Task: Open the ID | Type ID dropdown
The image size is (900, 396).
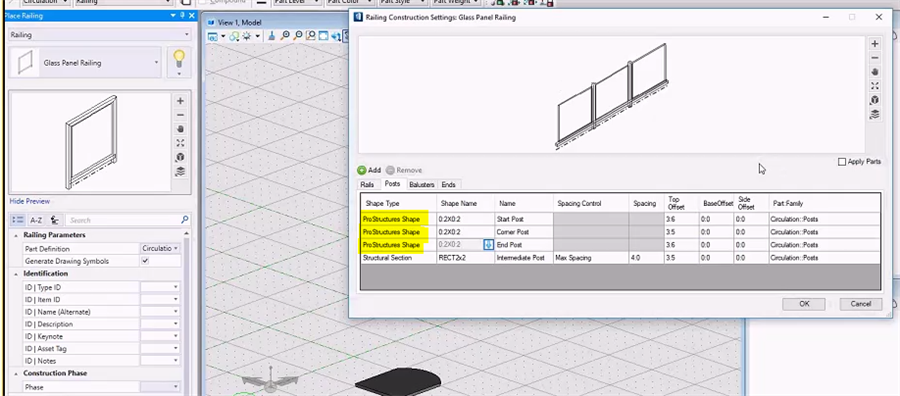Action: 176,288
